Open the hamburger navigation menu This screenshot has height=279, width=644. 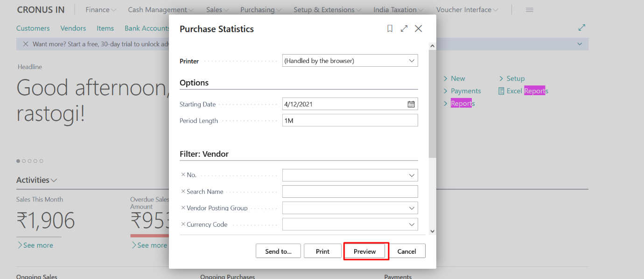point(529,9)
